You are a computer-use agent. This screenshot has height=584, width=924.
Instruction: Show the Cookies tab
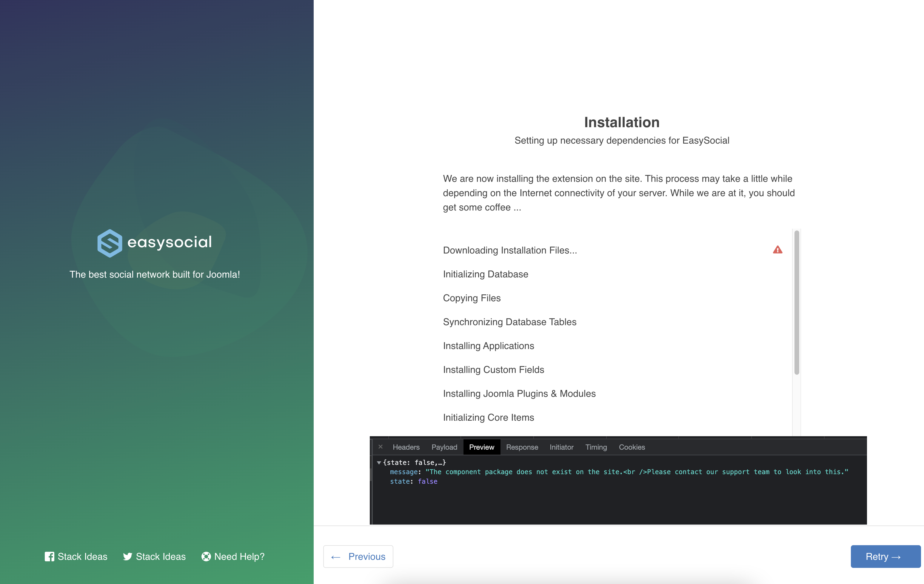(632, 447)
